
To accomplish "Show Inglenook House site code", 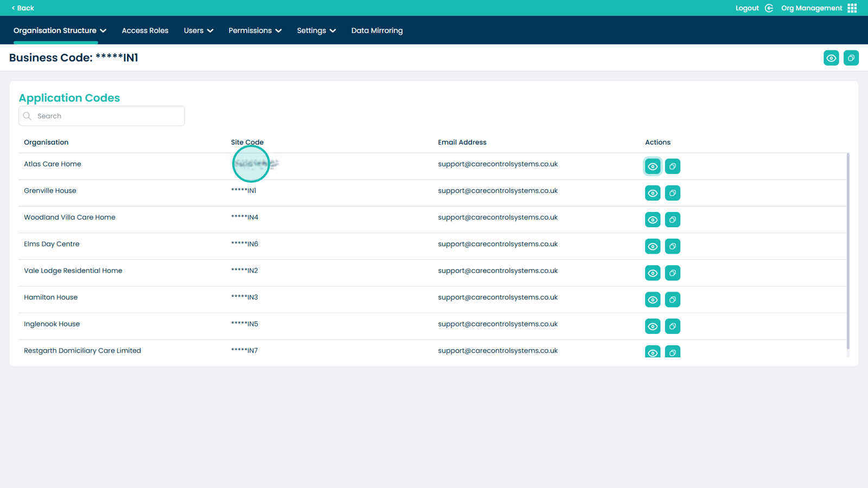I will (x=653, y=326).
